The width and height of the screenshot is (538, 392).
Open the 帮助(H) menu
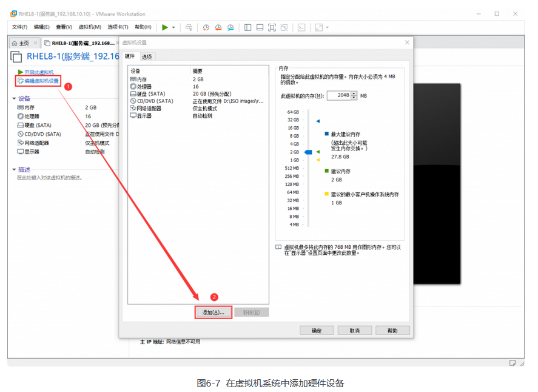tap(143, 27)
